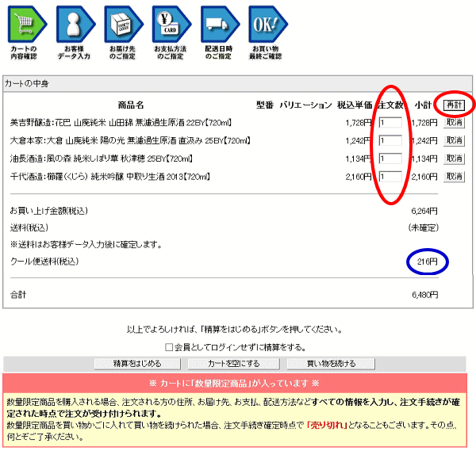The width and height of the screenshot is (476, 451).
Task: Click the 合計 label
Action: click(x=18, y=295)
